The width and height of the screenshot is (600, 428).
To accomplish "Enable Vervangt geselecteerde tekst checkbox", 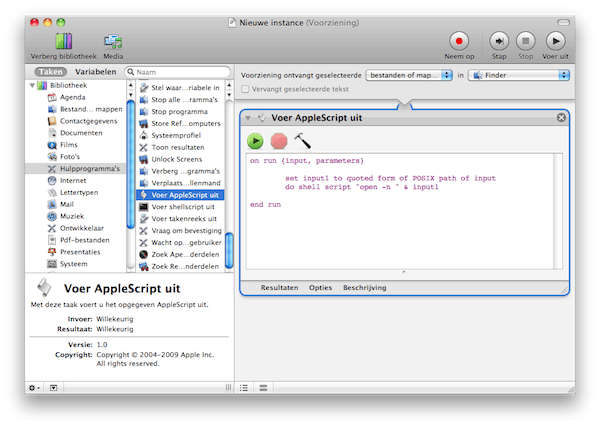I will tap(245, 89).
